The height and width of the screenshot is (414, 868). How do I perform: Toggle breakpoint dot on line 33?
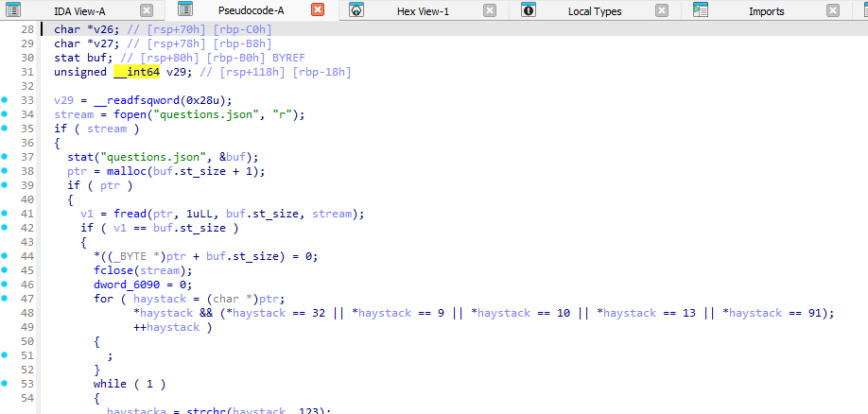(7, 100)
